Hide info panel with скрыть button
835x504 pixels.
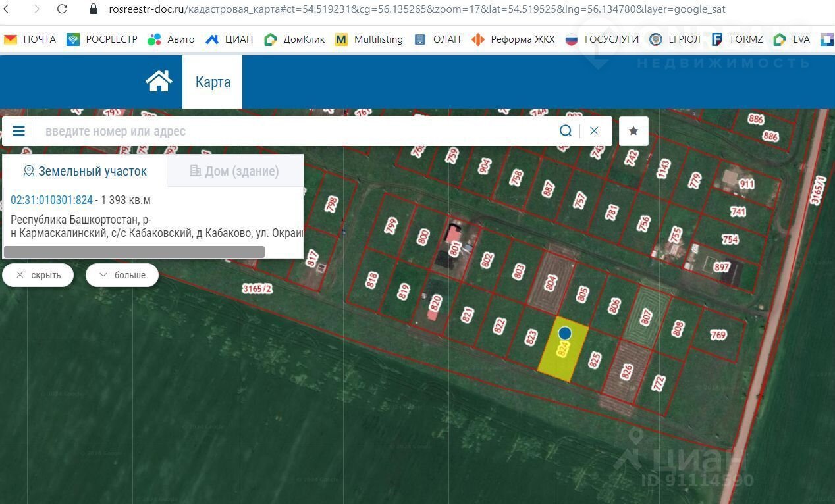38,275
